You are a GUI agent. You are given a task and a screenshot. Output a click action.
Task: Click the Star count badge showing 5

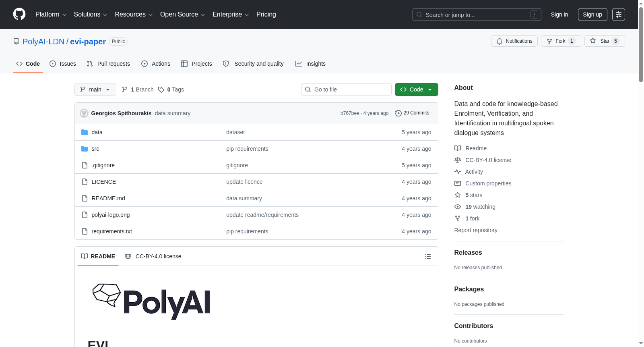(615, 41)
